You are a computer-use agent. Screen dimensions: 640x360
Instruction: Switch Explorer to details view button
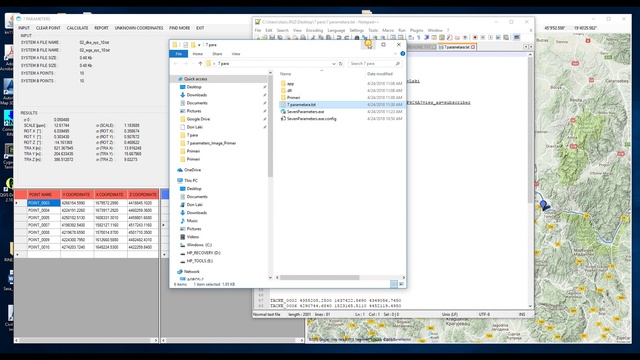(x=394, y=284)
